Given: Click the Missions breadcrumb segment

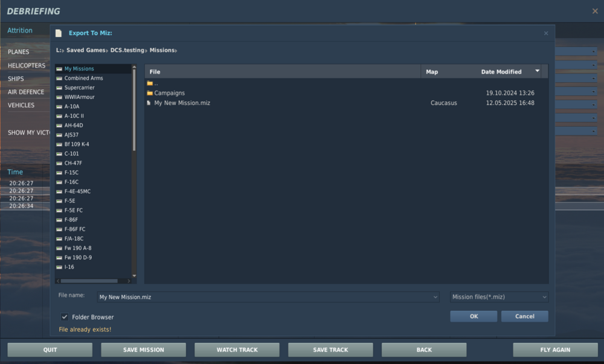Looking at the screenshot, I should pos(162,50).
